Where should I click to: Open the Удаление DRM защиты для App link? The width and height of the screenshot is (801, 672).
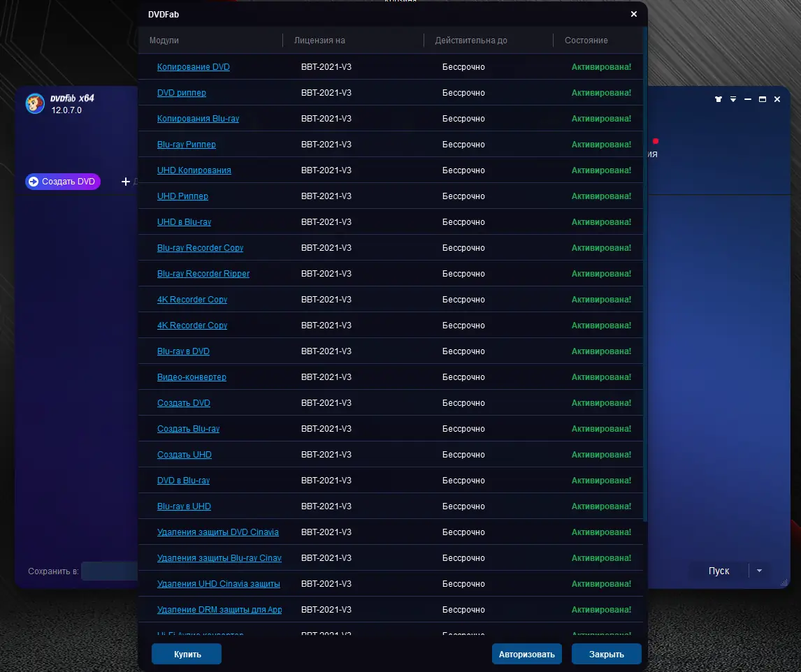tap(219, 610)
